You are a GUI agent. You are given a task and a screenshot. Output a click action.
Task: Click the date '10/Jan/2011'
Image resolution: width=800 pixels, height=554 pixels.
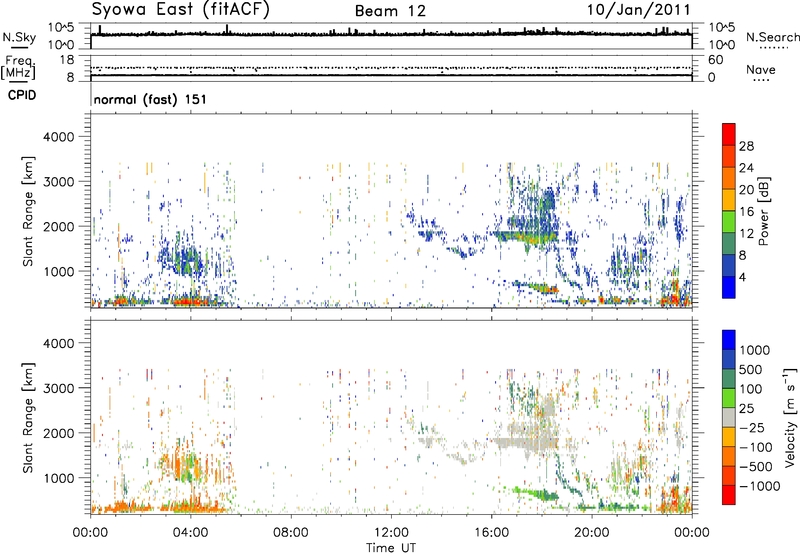coord(639,10)
